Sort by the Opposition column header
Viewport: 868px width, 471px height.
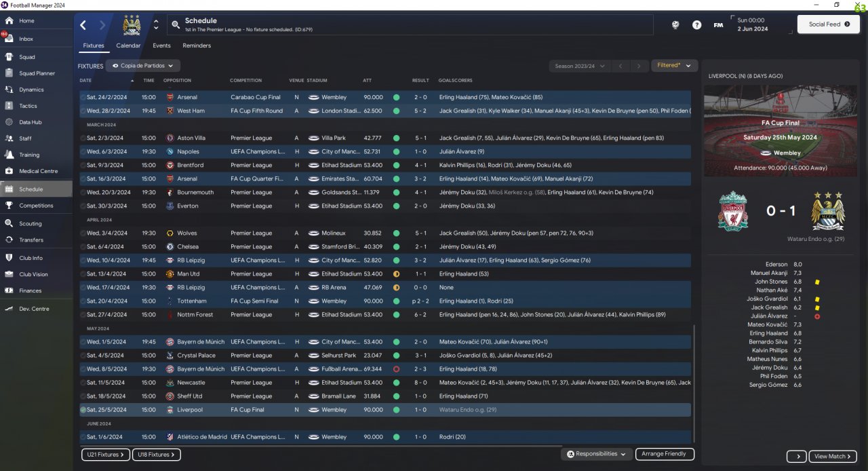178,81
